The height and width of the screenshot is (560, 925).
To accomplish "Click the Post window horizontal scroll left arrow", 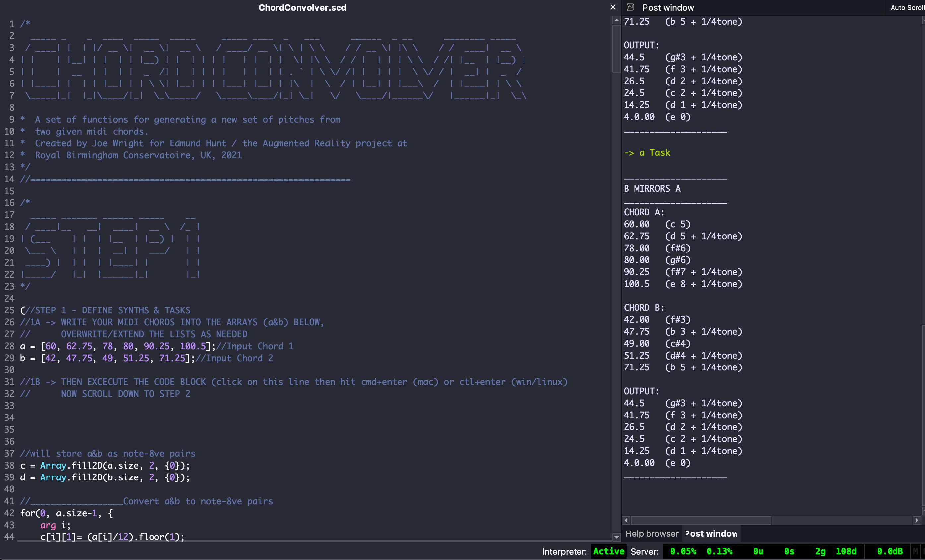I will click(x=626, y=520).
